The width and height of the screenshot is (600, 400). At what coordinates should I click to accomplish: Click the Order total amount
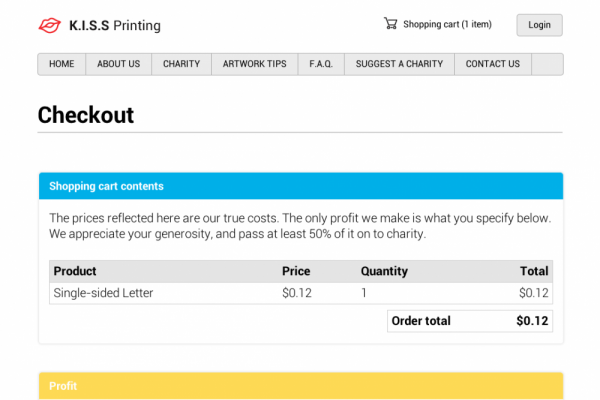click(x=532, y=321)
